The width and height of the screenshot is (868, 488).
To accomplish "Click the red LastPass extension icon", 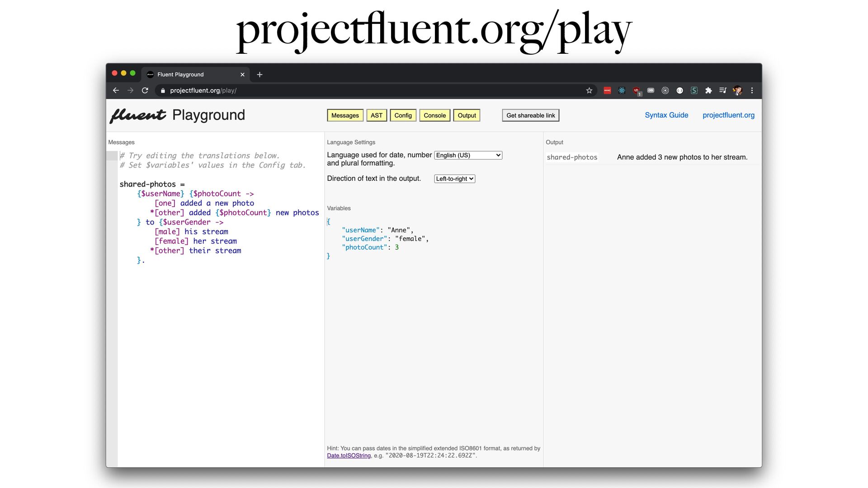I will [607, 90].
